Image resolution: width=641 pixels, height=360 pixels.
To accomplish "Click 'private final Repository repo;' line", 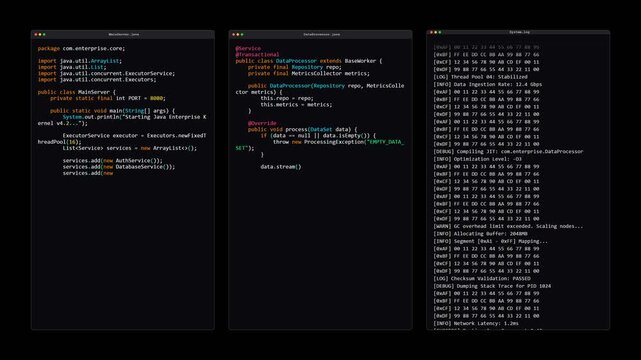I will (295, 67).
